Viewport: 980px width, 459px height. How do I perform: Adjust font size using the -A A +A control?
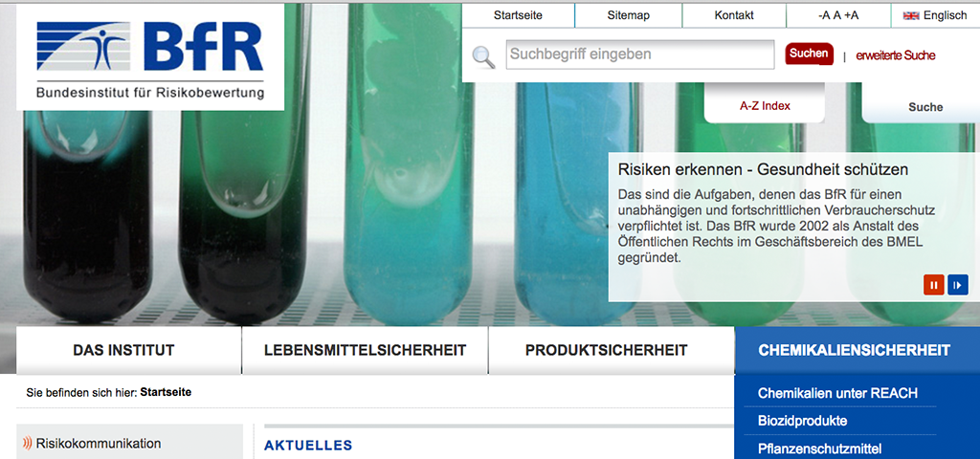[838, 15]
